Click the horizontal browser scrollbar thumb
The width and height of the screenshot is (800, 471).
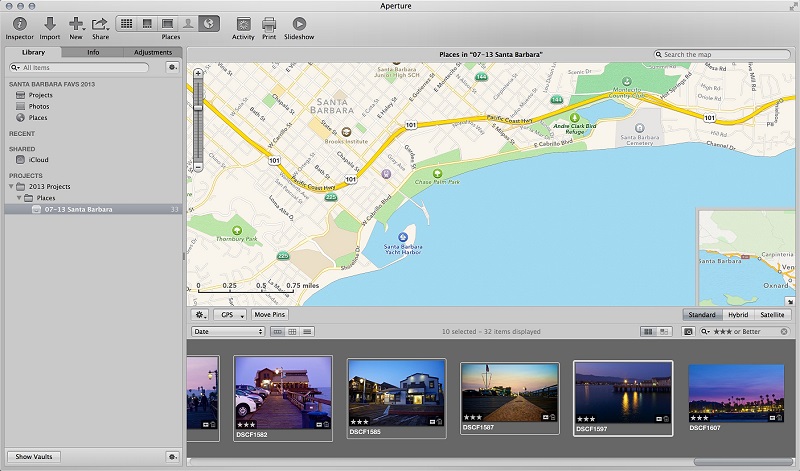[744, 462]
